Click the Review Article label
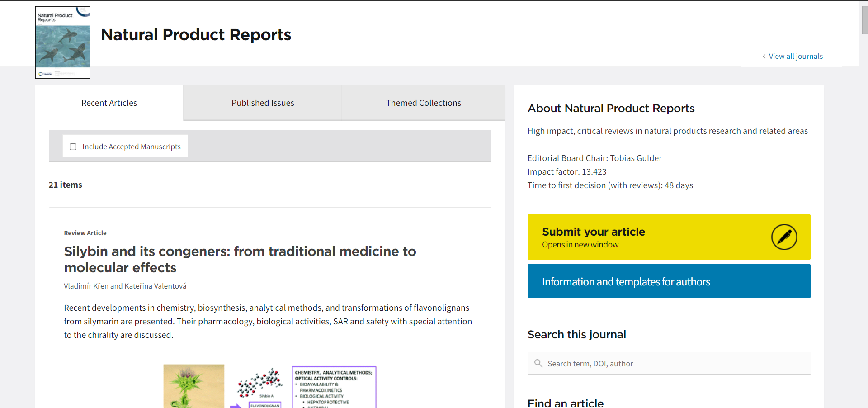Screen dimensions: 868x408 point(85,233)
